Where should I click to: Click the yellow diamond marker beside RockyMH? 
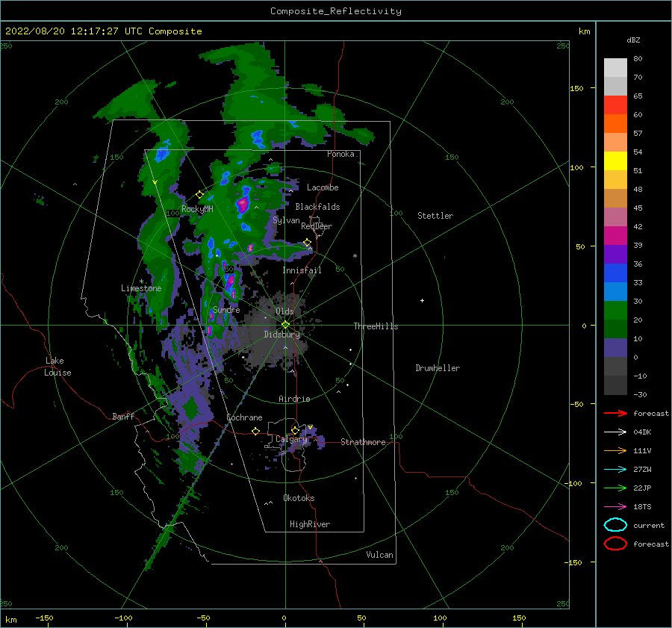point(199,195)
